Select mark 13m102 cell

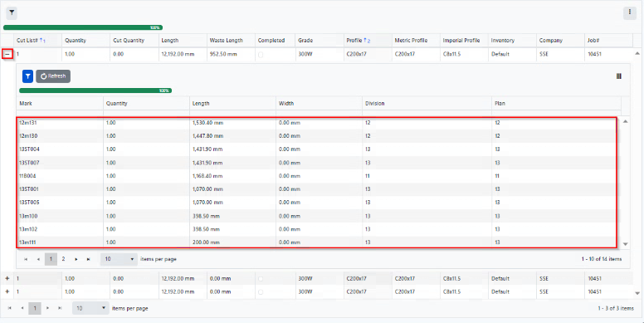(60, 229)
